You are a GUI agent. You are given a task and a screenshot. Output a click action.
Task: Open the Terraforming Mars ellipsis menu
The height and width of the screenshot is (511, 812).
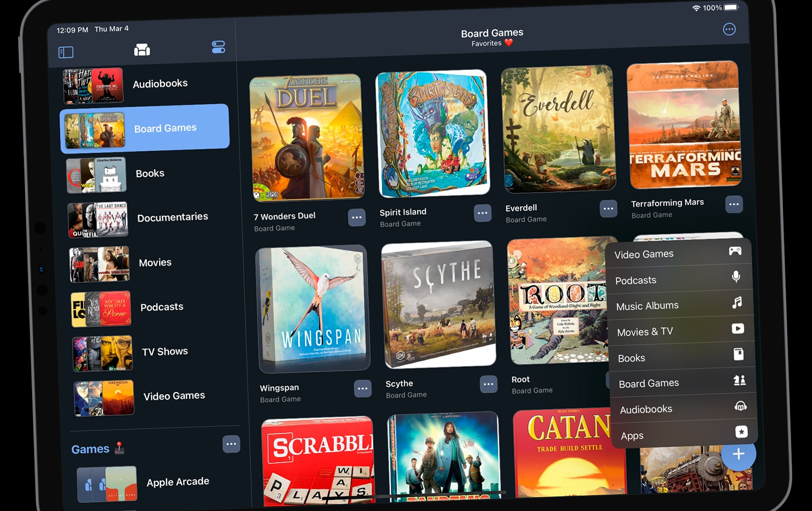[x=734, y=203]
